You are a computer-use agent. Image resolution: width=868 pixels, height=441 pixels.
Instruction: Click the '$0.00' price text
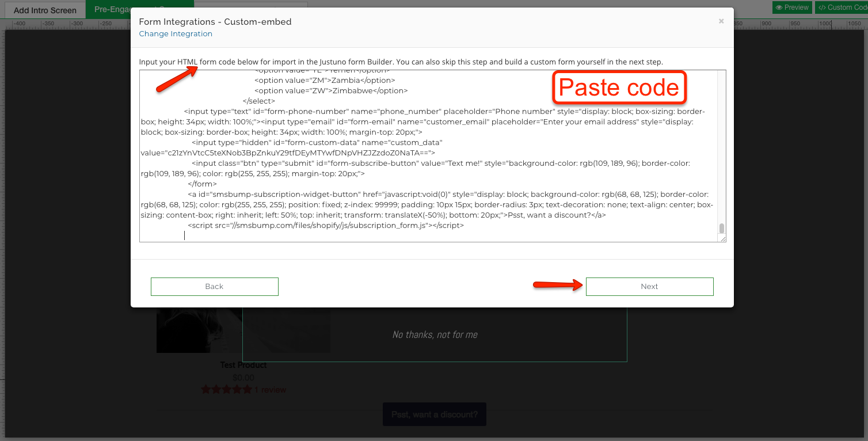(243, 378)
